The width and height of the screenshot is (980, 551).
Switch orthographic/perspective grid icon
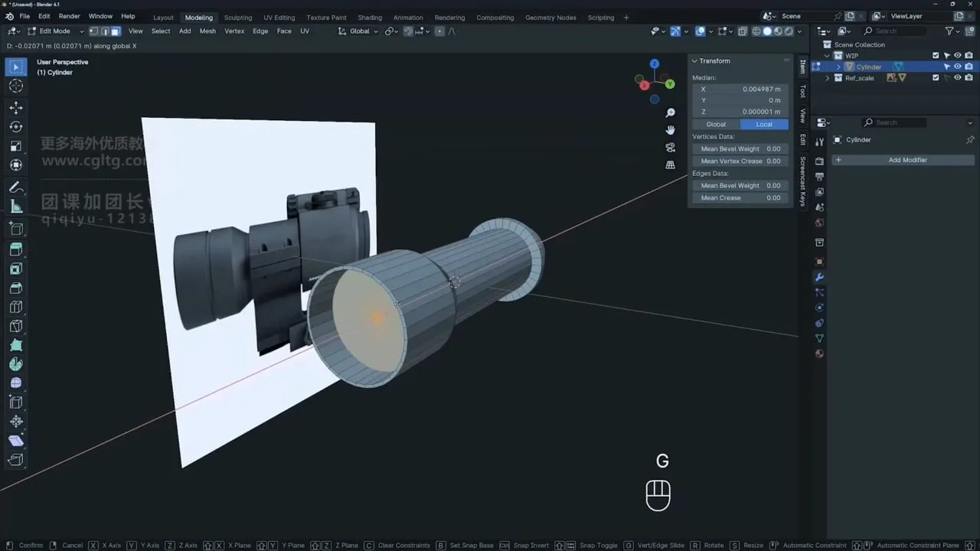[670, 165]
